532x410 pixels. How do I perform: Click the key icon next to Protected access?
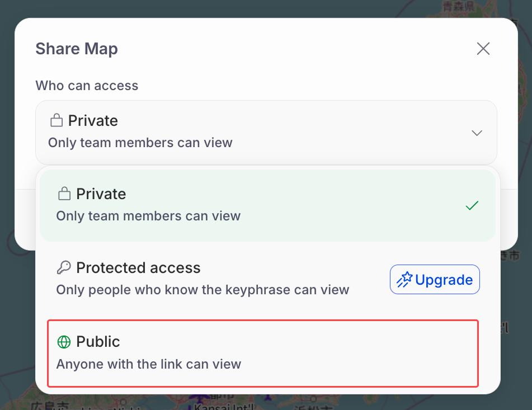pyautogui.click(x=64, y=267)
